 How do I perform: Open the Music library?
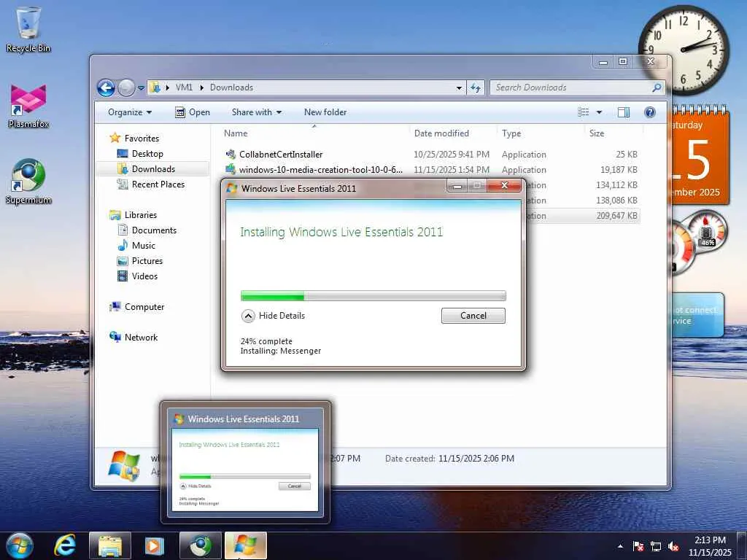pyautogui.click(x=144, y=245)
